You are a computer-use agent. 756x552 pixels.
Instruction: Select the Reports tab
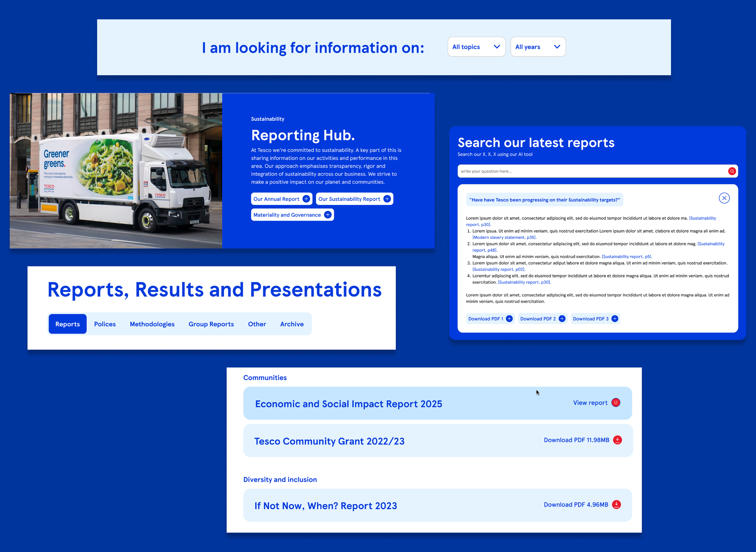point(67,324)
